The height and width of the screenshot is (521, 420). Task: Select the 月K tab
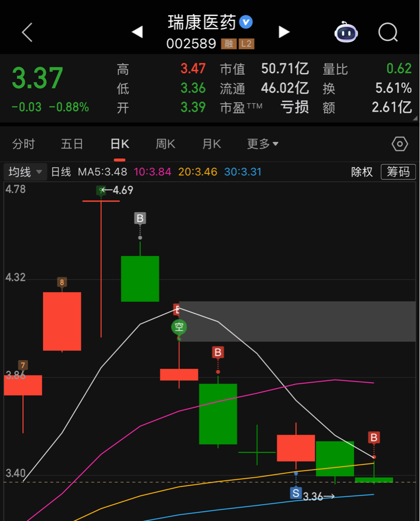(x=212, y=144)
